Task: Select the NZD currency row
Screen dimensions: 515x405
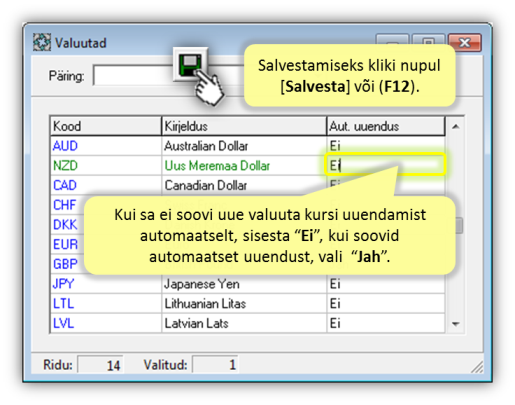Action: [x=247, y=166]
